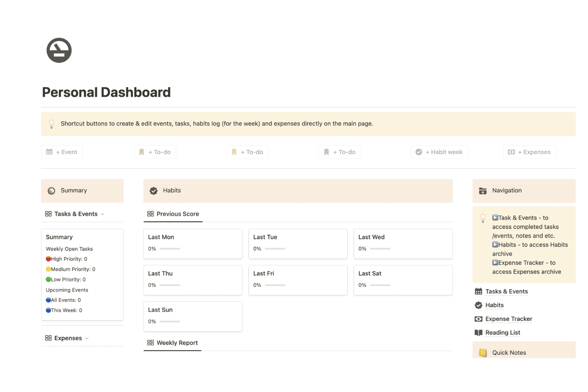Click the Expense Tracker money icon
588x392 pixels.
(478, 319)
